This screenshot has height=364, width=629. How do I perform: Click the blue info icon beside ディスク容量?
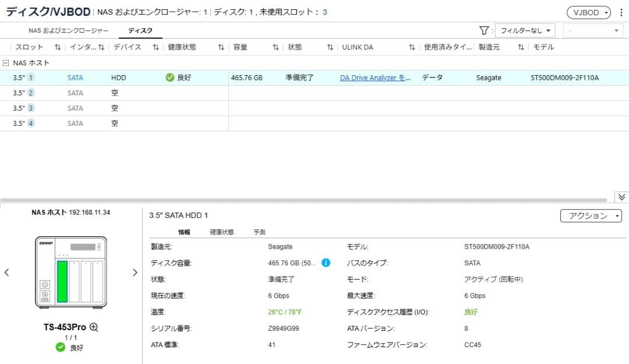pos(326,263)
